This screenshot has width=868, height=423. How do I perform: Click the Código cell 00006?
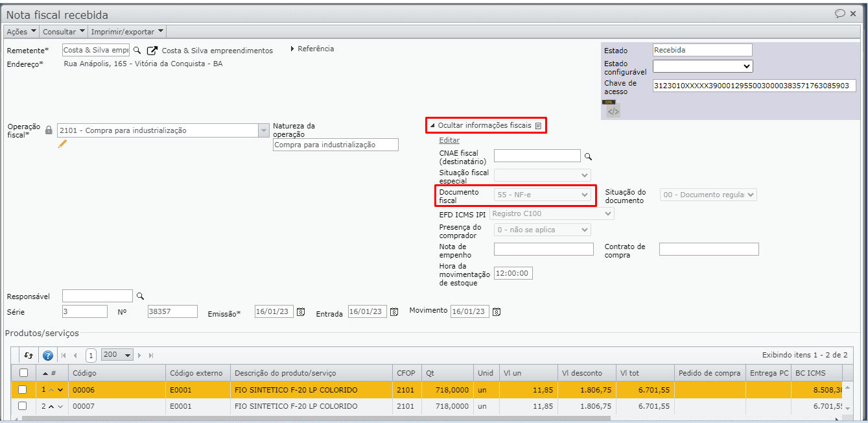coord(117,390)
